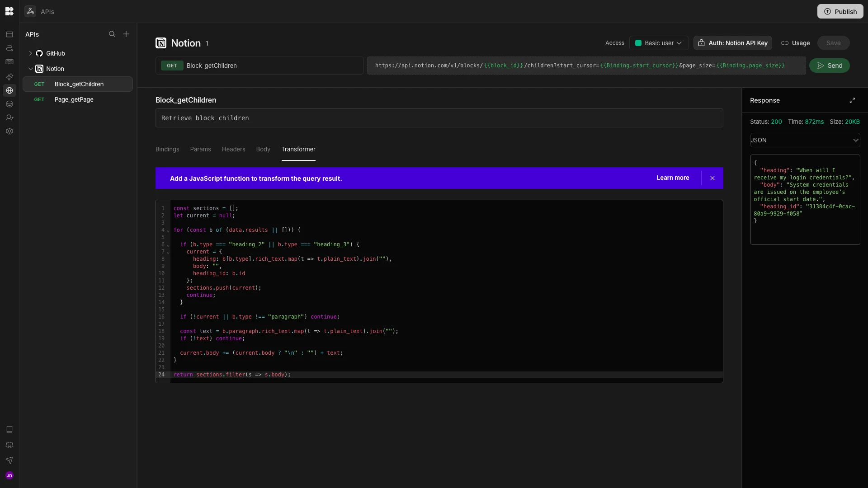Switch to the Headers tab
Image resolution: width=868 pixels, height=488 pixels.
coord(233,150)
